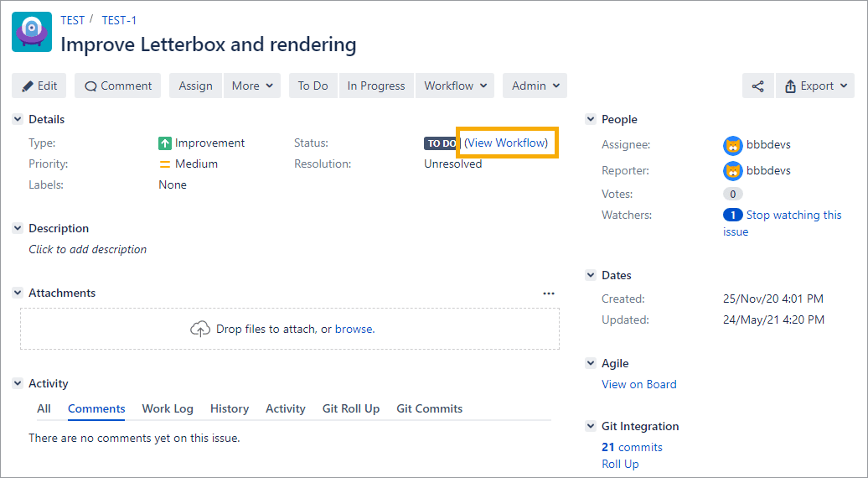
Task: Click the Edit pencil button
Action: tap(39, 86)
